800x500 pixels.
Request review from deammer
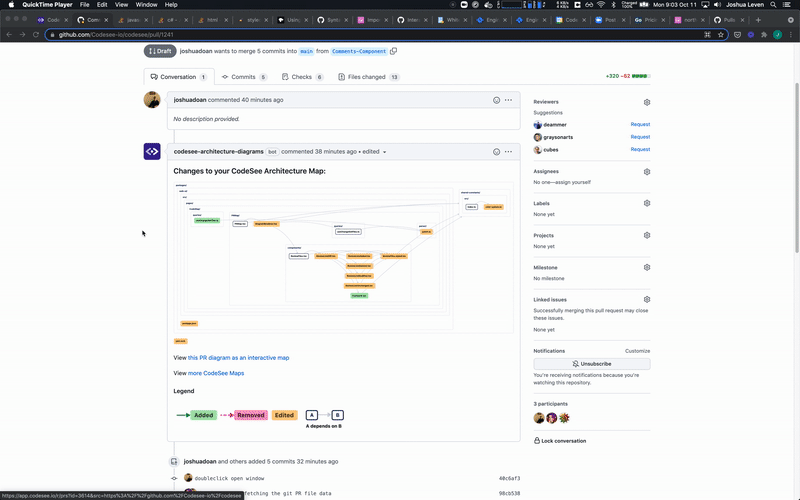click(x=640, y=124)
